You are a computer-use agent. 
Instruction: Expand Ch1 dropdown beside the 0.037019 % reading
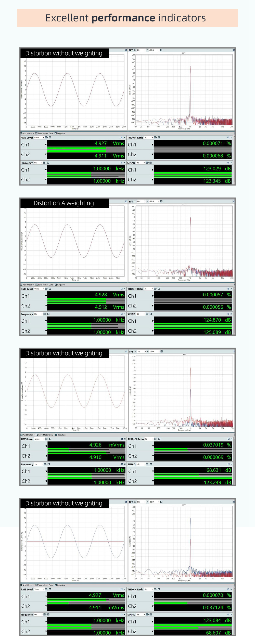pos(153,446)
